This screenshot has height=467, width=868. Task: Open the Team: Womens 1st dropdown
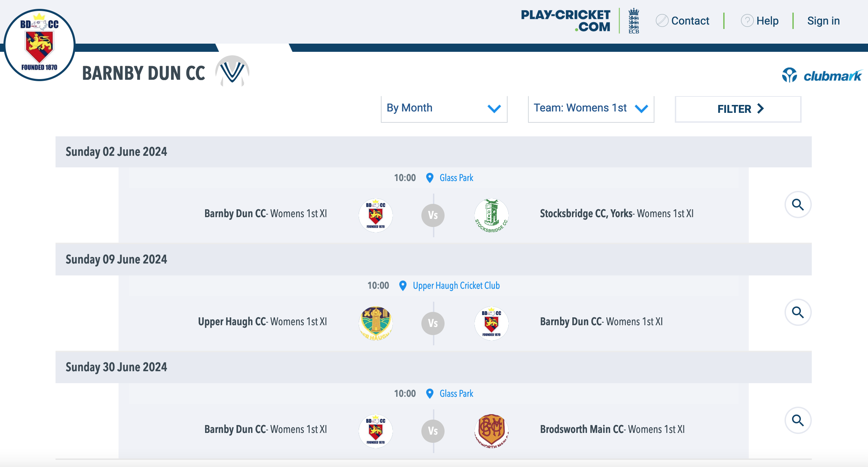click(x=591, y=108)
